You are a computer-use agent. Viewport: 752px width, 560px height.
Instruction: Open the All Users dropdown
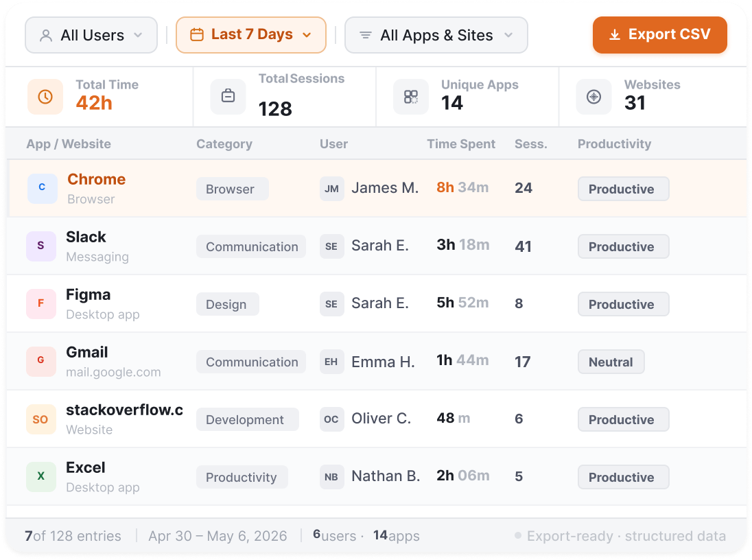[91, 35]
